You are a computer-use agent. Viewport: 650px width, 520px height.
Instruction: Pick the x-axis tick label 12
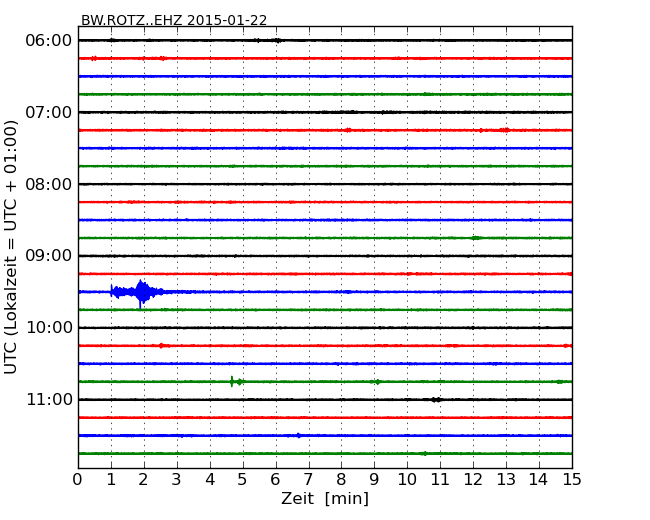[x=473, y=480]
